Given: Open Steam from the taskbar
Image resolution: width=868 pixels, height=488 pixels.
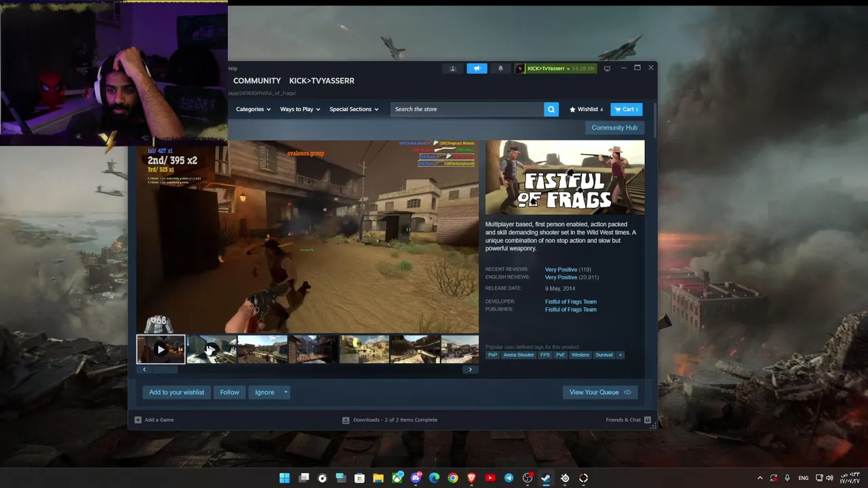Looking at the screenshot, I should coord(546,478).
